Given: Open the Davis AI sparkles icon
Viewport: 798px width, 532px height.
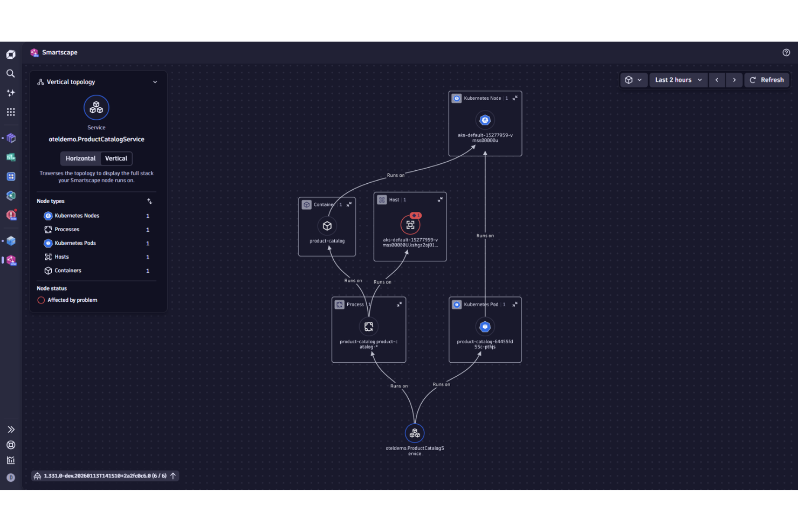Looking at the screenshot, I should click(11, 93).
